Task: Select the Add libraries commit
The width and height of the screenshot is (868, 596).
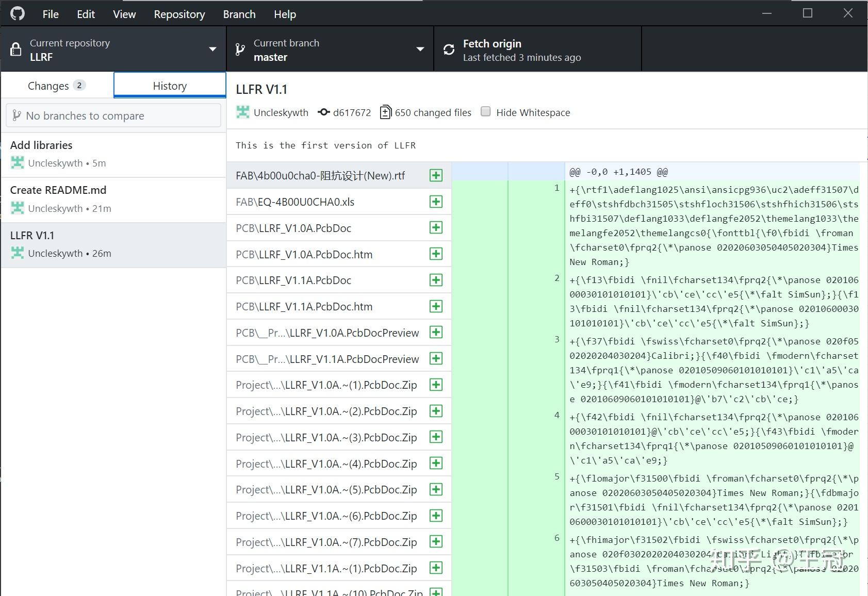Action: [x=113, y=154]
